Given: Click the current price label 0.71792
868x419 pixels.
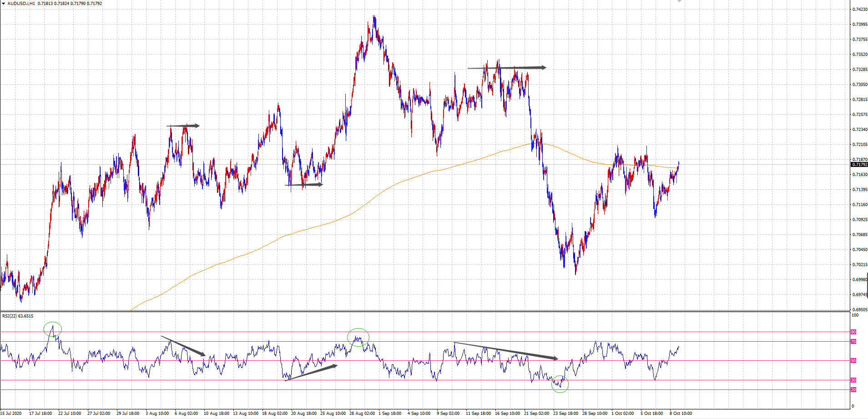Looking at the screenshot, I should tap(859, 165).
